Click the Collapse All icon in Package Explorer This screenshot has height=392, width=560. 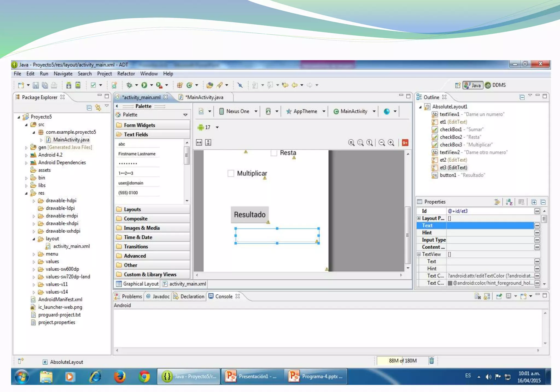coord(89,108)
